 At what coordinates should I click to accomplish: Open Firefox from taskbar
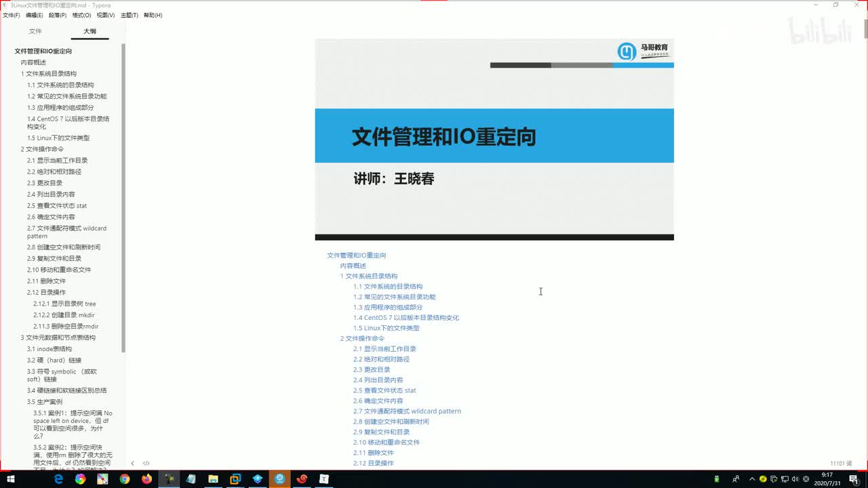pos(146,479)
